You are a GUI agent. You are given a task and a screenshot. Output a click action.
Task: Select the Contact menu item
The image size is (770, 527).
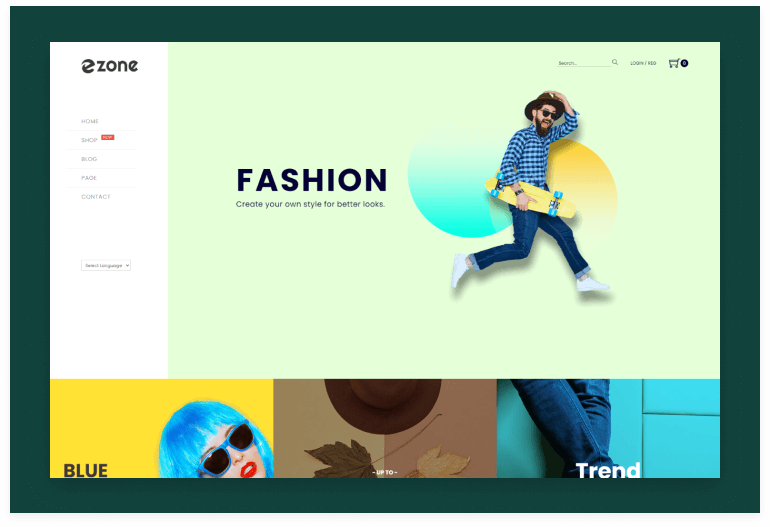point(96,197)
